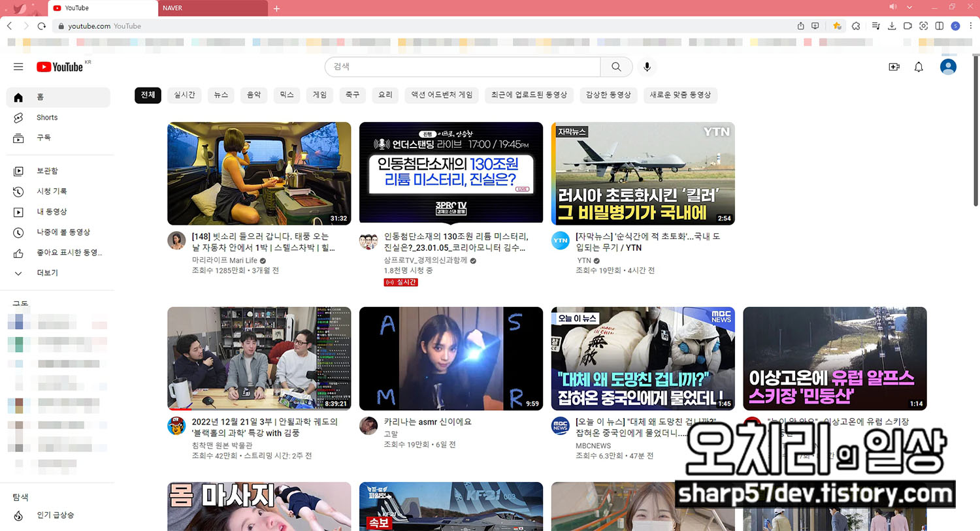Click the page vertical scrollbar
This screenshot has width=980, height=531.
coord(976,131)
